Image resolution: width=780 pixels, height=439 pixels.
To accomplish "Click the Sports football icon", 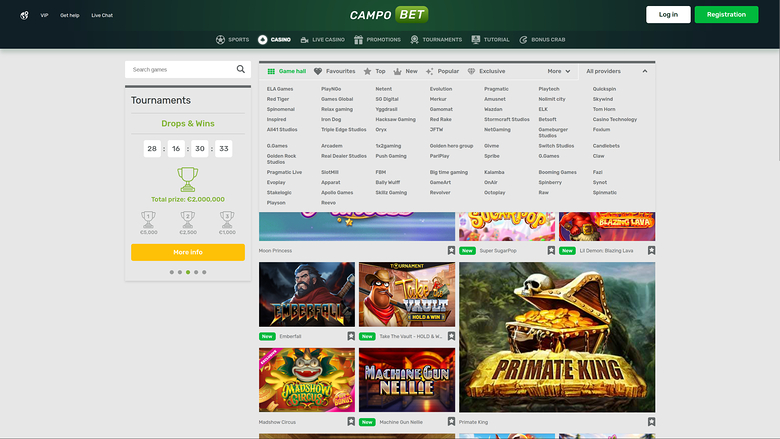I will pyautogui.click(x=220, y=40).
